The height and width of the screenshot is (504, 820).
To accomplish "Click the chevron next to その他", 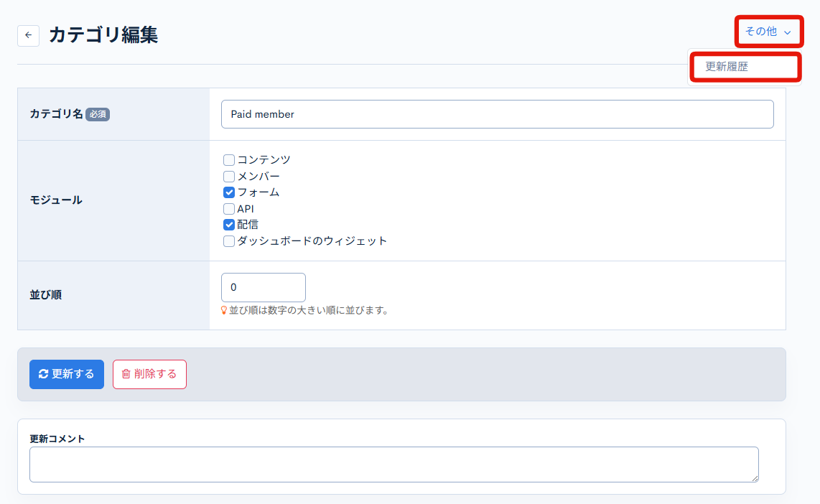I will pos(786,32).
